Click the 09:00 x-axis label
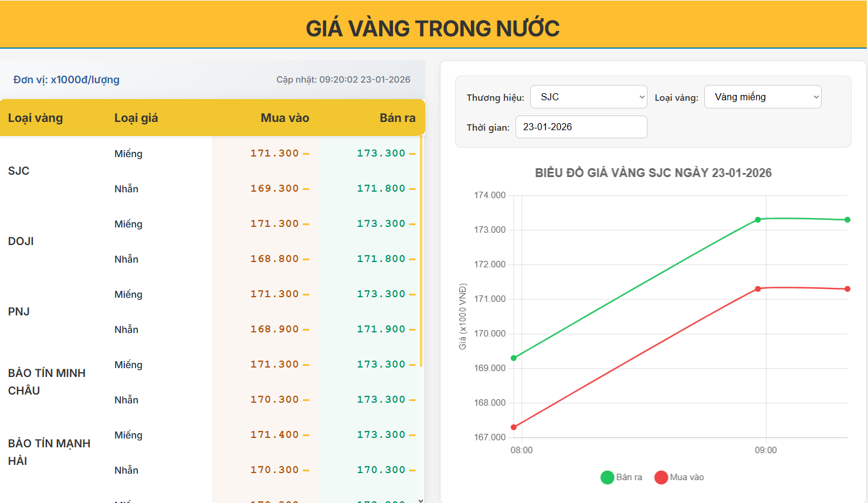868x503 pixels. click(765, 450)
